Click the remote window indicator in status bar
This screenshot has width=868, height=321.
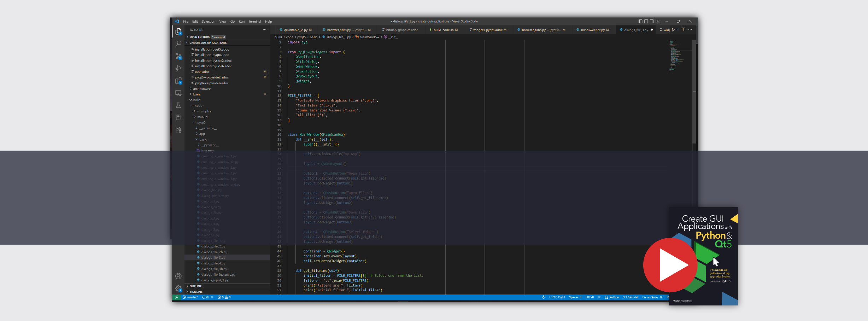[x=176, y=297]
